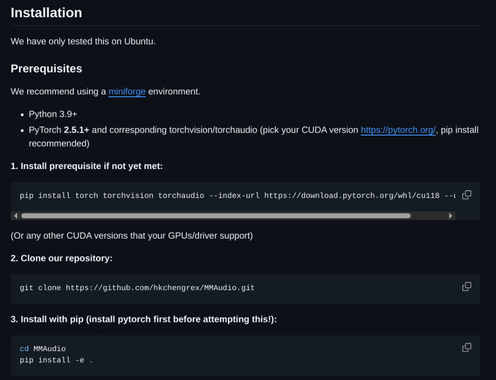Click the Installation heading
The image size is (496, 380).
(46, 13)
